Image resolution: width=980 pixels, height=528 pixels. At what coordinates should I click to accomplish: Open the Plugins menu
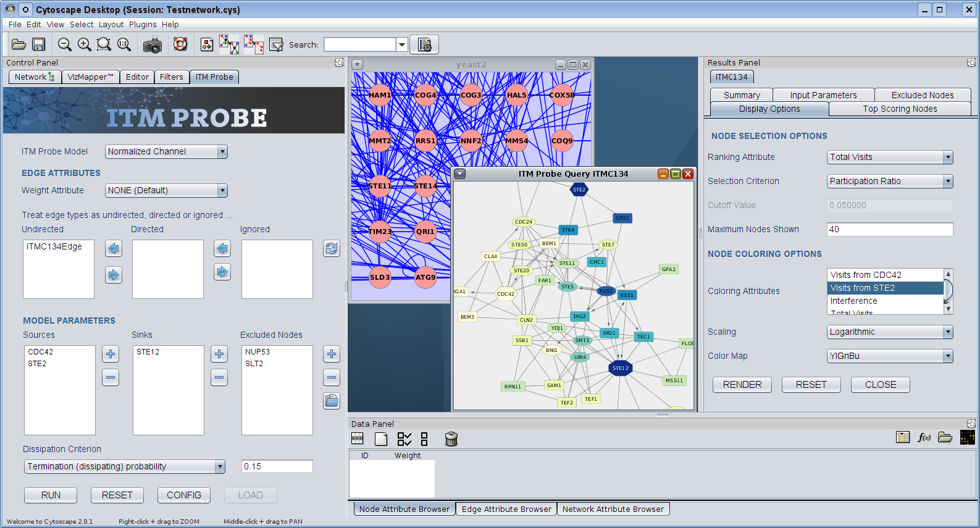[x=143, y=24]
